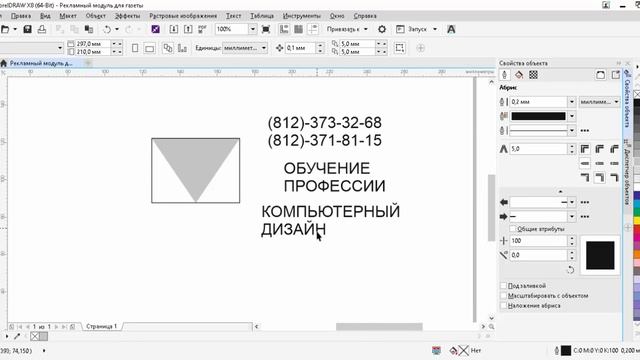Screen dimensions: 640x360
Task: Toggle the show rulers icon
Action: coord(284,29)
